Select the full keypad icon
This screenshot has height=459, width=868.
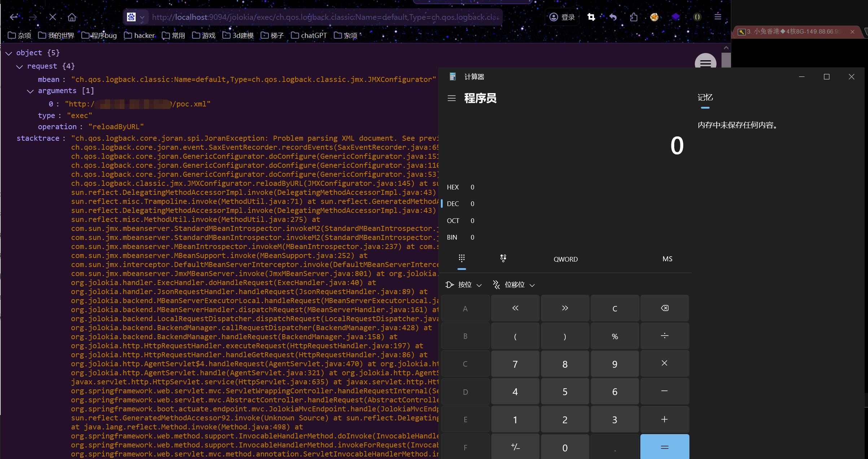pos(462,258)
